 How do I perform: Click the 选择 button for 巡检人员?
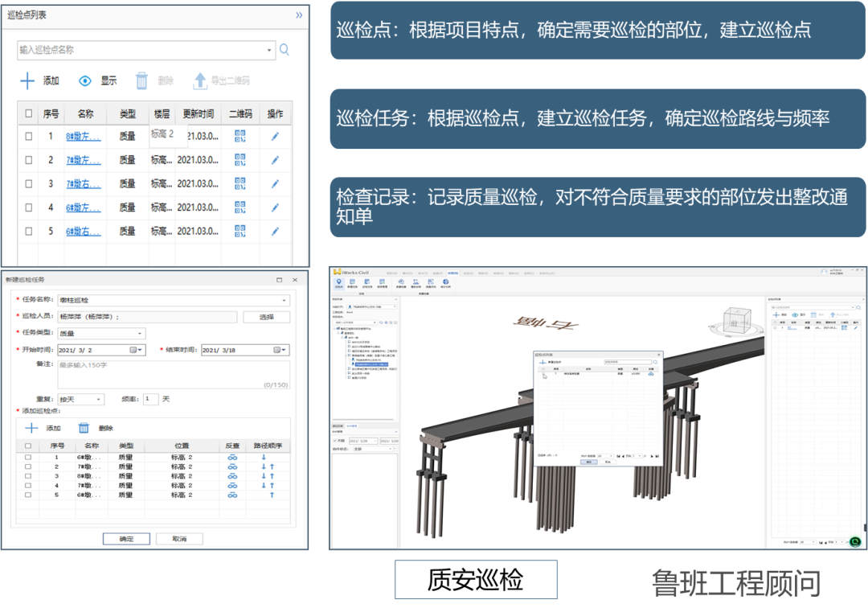(x=266, y=317)
